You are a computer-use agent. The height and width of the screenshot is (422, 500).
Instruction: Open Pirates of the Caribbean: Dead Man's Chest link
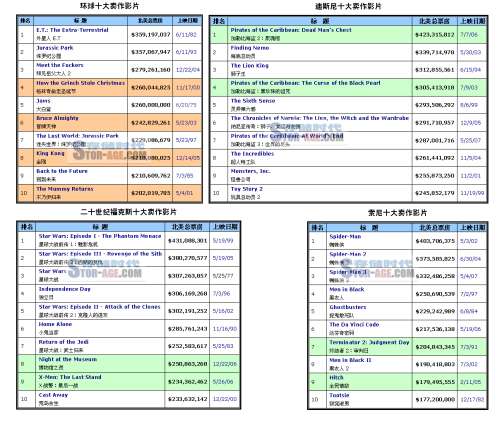[x=291, y=30]
